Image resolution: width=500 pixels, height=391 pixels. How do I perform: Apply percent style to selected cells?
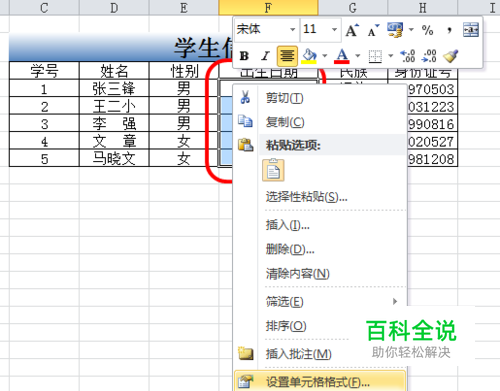427,30
